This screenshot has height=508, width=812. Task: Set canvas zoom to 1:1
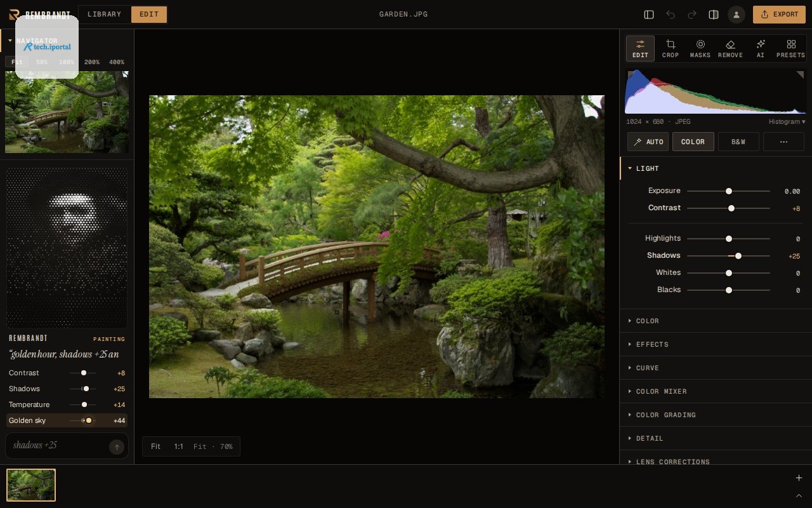pyautogui.click(x=179, y=446)
